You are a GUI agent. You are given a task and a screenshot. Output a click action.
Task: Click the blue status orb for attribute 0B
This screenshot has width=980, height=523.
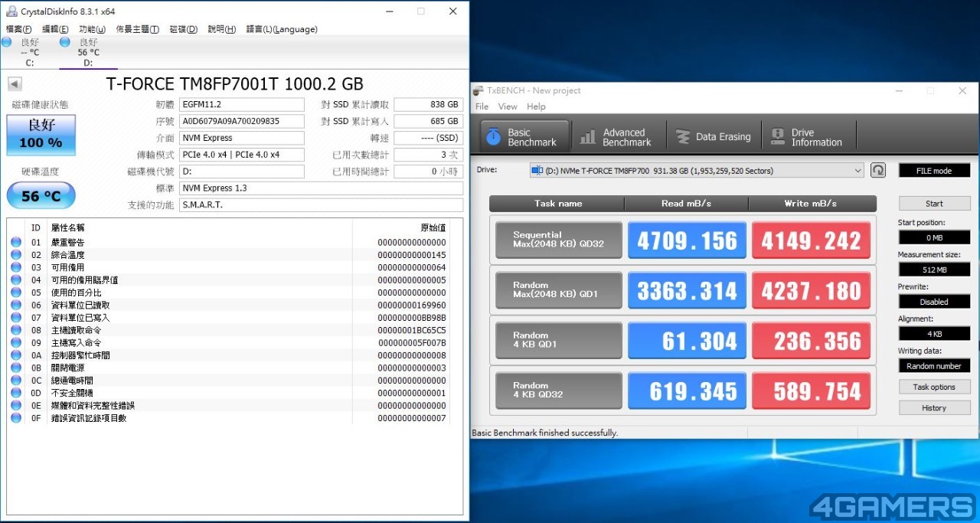pos(16,368)
